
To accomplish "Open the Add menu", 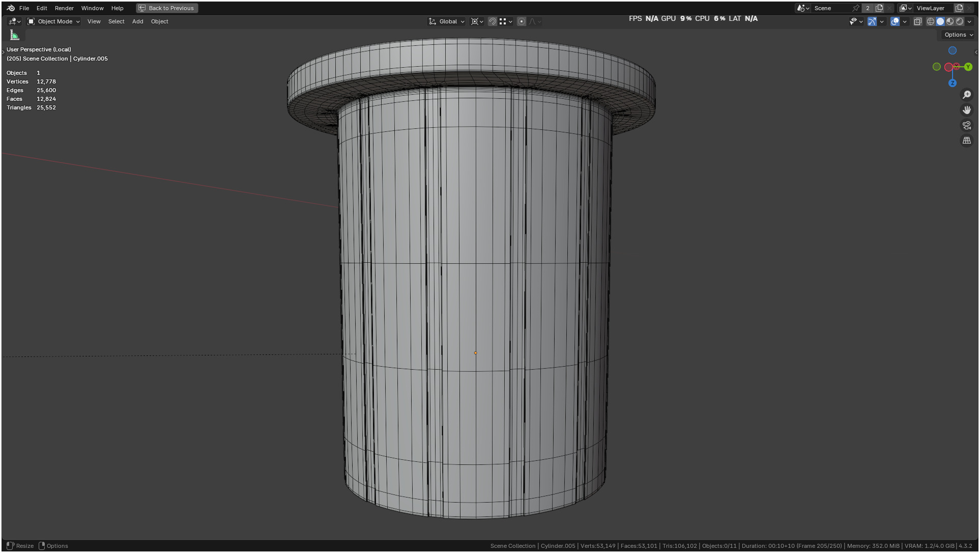I will point(137,21).
